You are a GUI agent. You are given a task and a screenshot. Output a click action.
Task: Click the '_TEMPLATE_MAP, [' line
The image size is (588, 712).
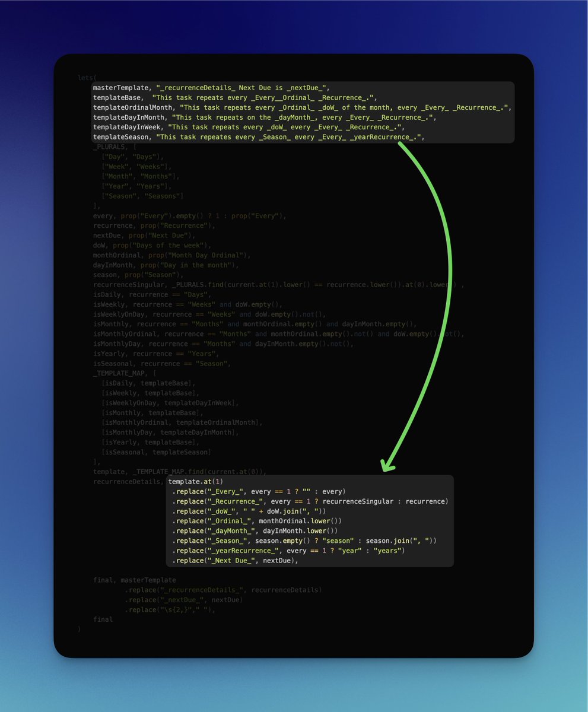coord(125,373)
